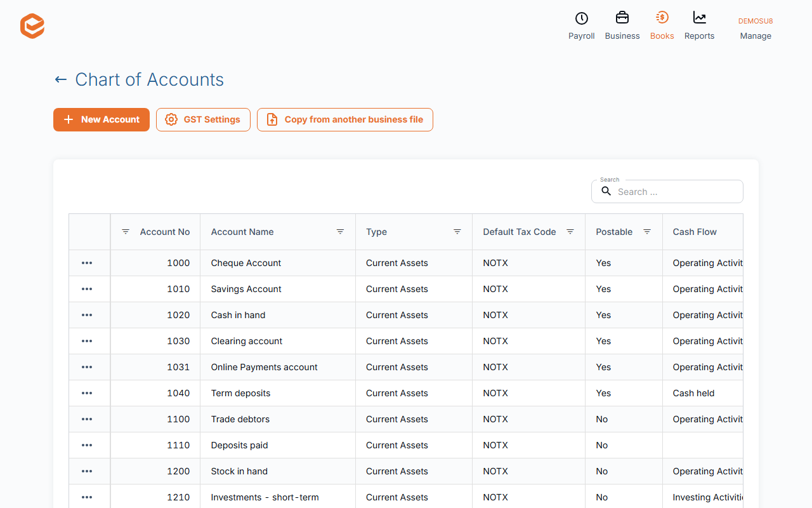Open actions menu for Clearing account row
The image size is (812, 508).
[87, 341]
